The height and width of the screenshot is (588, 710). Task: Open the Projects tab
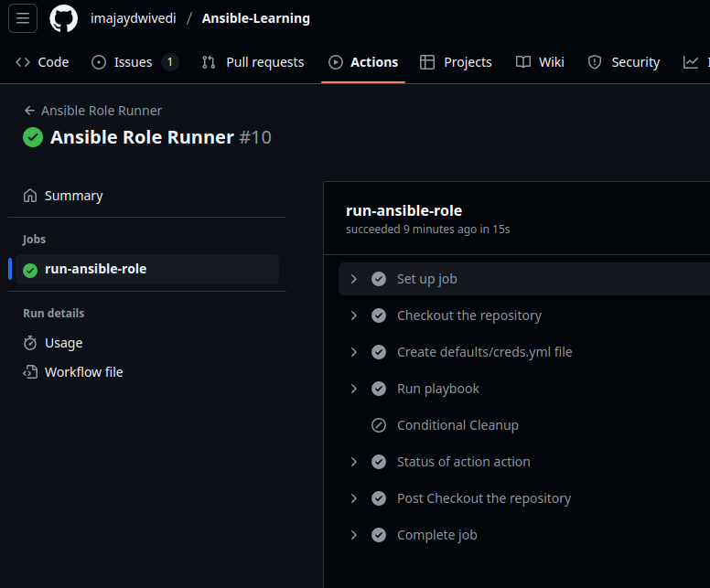point(456,62)
